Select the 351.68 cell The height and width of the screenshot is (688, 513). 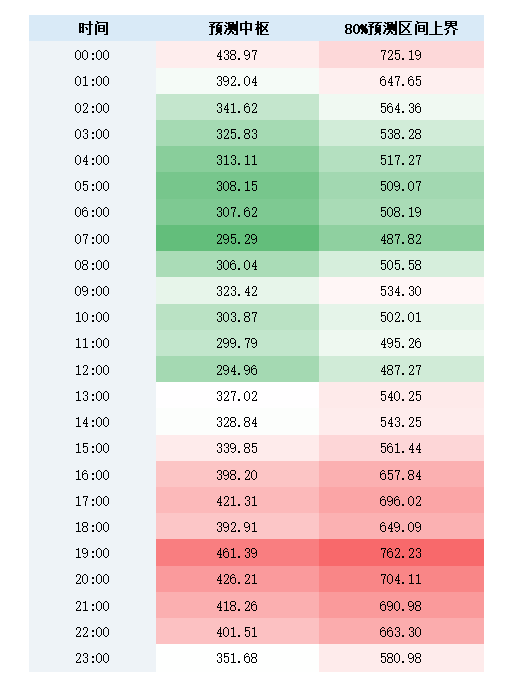(237, 658)
